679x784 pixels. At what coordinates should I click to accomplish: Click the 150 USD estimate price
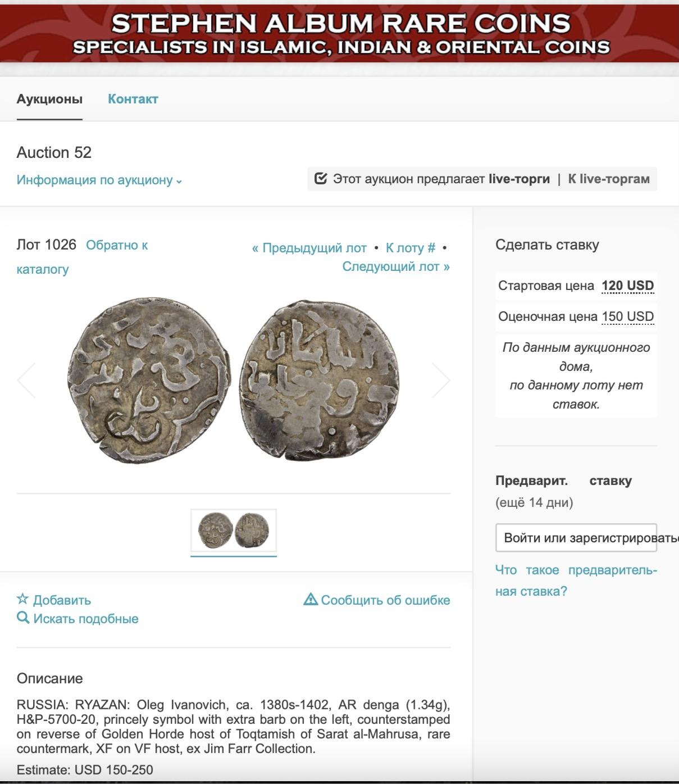tap(628, 316)
